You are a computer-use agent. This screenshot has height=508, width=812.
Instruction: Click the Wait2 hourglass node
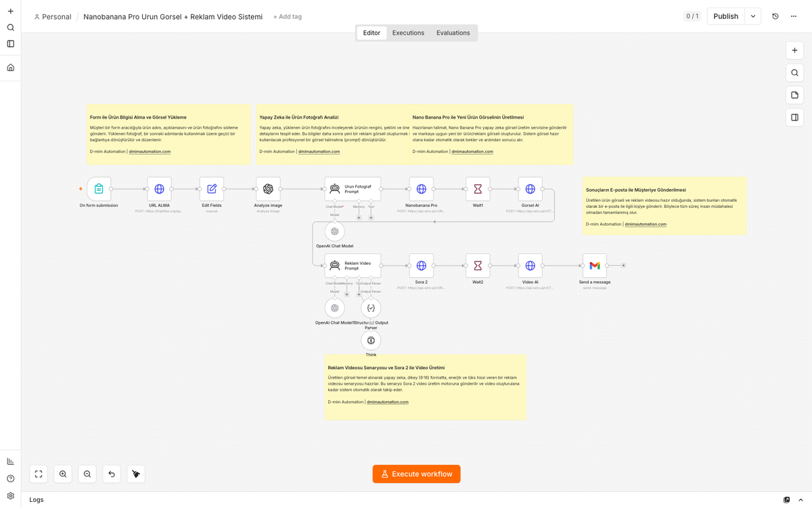[478, 266]
